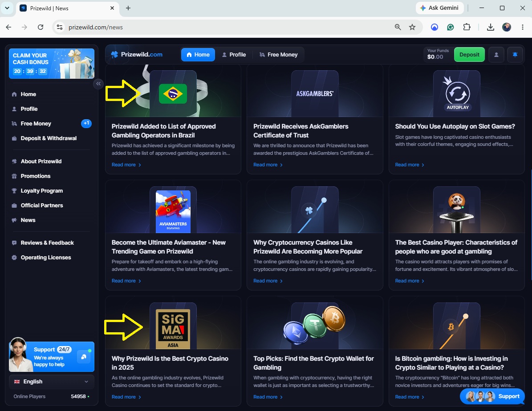Click Read more under Cryptocurrency Casinos article
The height and width of the screenshot is (411, 532).
[268, 281]
